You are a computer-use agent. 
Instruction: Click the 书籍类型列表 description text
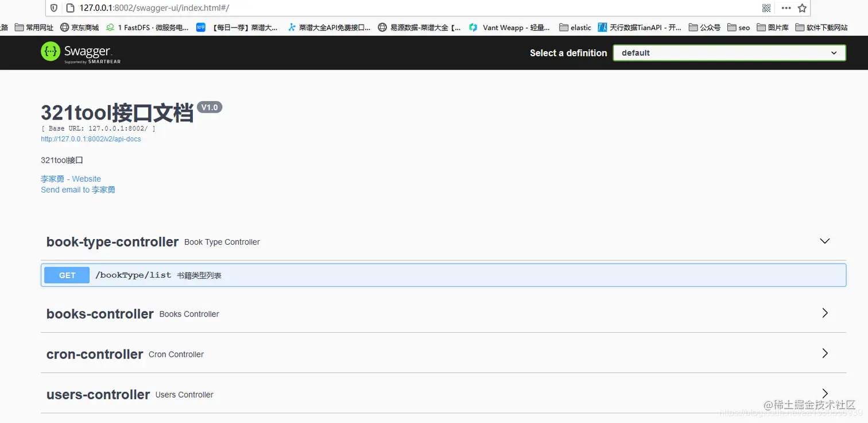pyautogui.click(x=199, y=276)
